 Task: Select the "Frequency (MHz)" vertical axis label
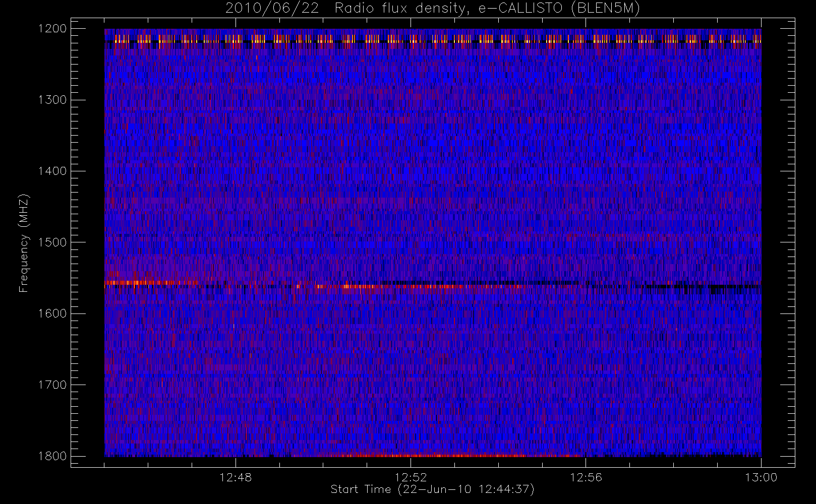point(24,243)
